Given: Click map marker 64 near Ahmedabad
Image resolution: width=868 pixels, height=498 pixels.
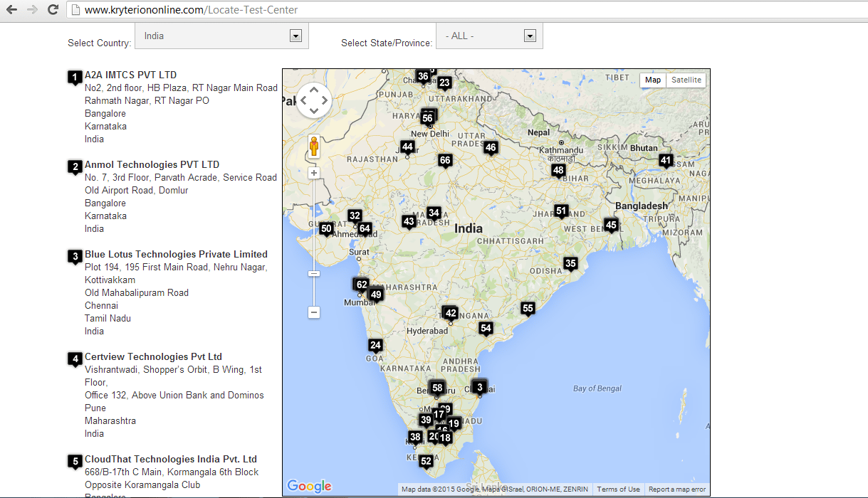Looking at the screenshot, I should tap(365, 229).
